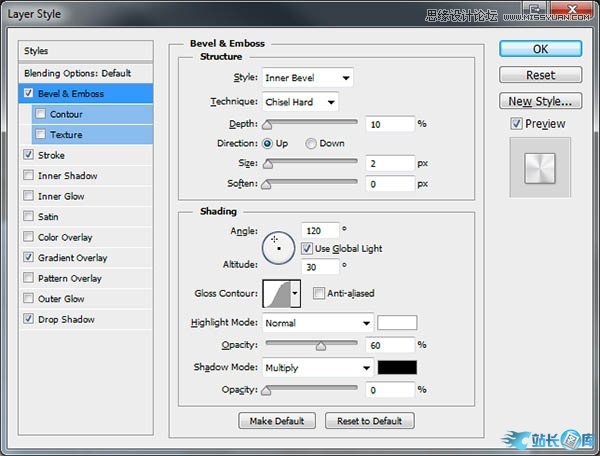Image resolution: width=600 pixels, height=456 pixels.
Task: Select the Down direction radio button
Action: click(311, 143)
